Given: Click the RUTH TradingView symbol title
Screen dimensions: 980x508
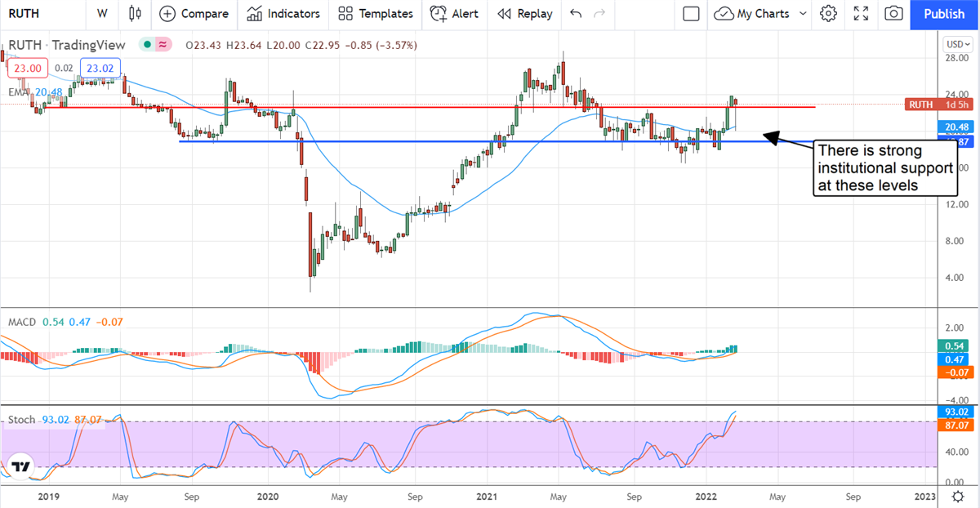Looking at the screenshot, I should (66, 46).
